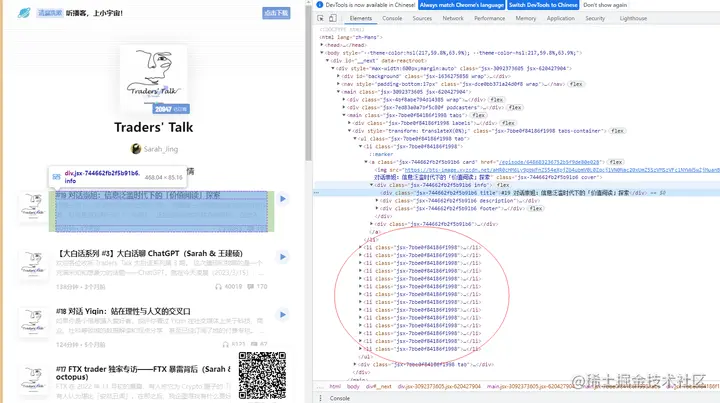
Task: Collapse the div id __next node
Action: pyautogui.click(x=327, y=61)
